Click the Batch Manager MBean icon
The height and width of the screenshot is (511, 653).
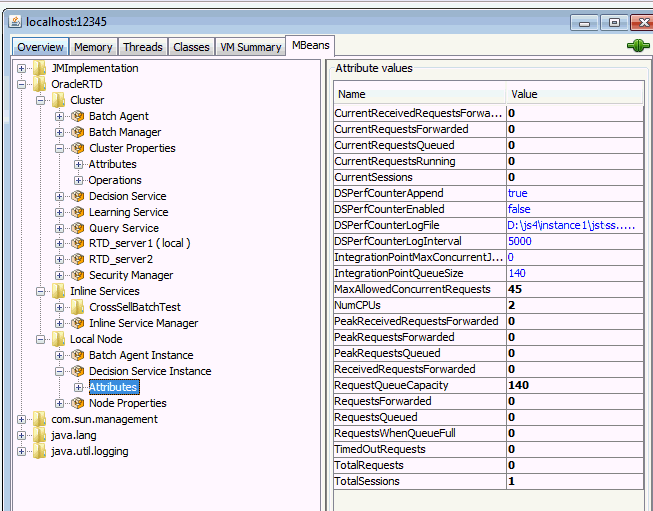coord(77,132)
